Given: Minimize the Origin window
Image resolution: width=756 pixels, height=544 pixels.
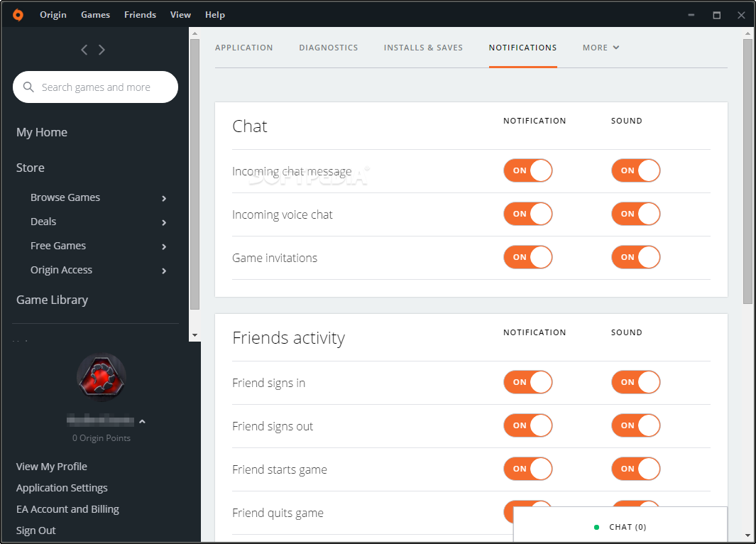Looking at the screenshot, I should coord(691,15).
